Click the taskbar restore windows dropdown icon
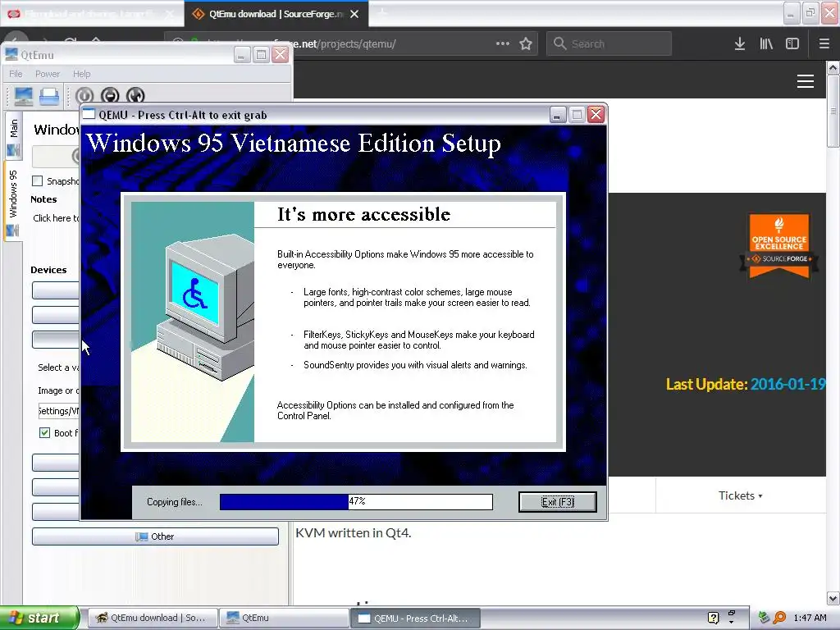 tap(731, 617)
